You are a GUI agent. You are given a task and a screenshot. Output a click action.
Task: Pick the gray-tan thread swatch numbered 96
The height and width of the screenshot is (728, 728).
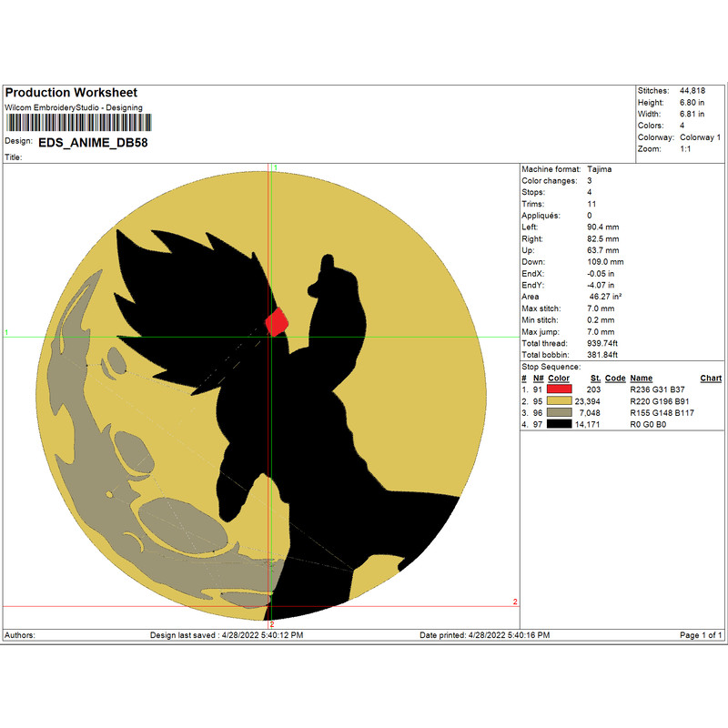click(561, 412)
